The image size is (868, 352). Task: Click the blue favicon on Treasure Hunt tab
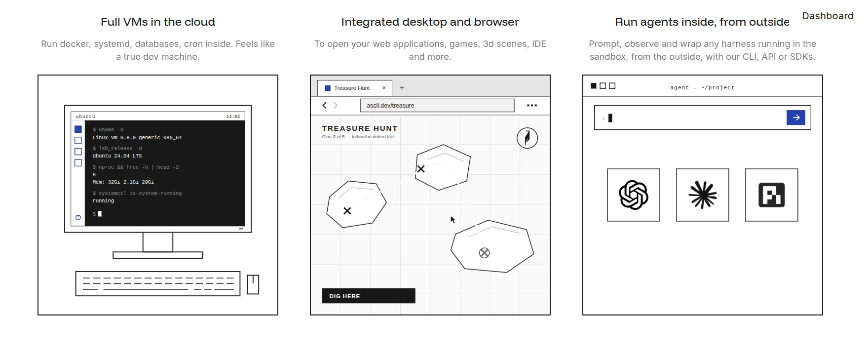328,88
